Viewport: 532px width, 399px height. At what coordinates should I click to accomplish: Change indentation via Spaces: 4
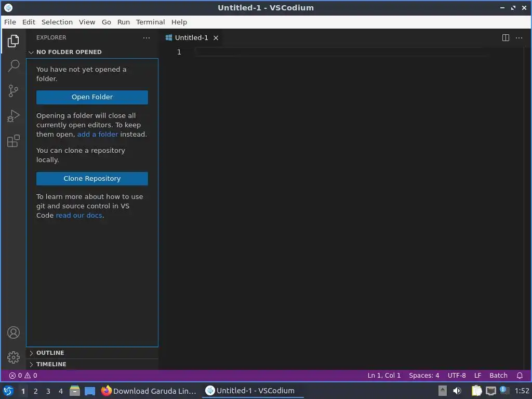click(424, 376)
